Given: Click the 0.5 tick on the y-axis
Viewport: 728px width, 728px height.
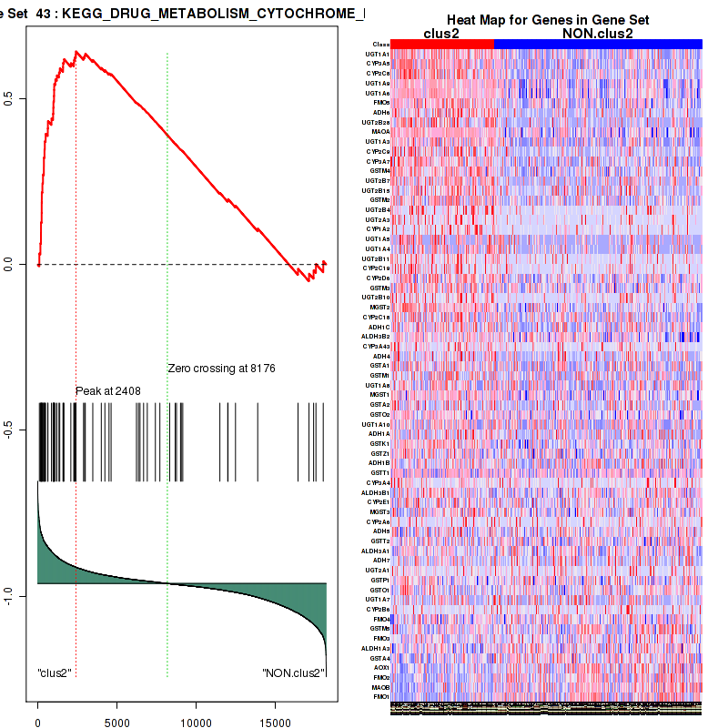Looking at the screenshot, I should click(7, 97).
